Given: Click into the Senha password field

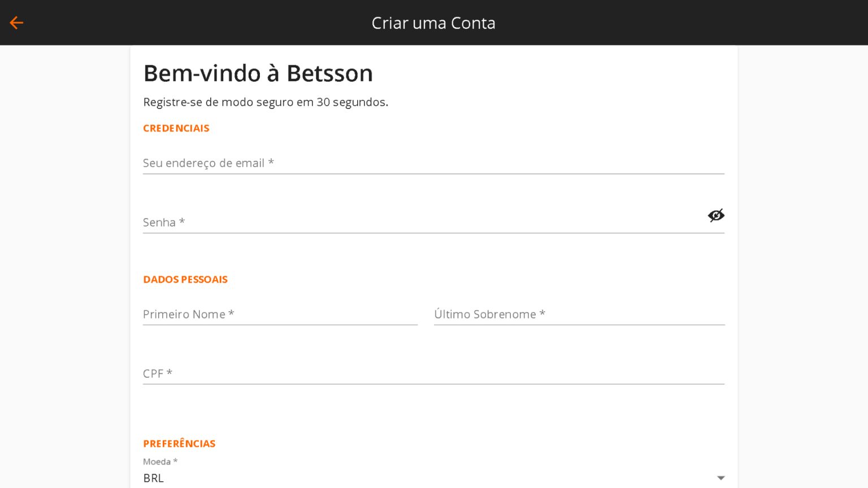Looking at the screenshot, I should (x=424, y=222).
